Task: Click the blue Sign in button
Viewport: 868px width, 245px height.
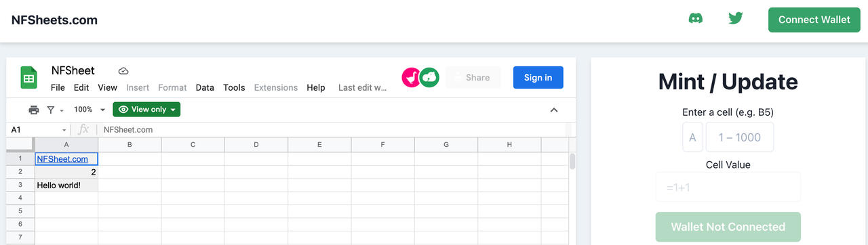Action: point(538,78)
